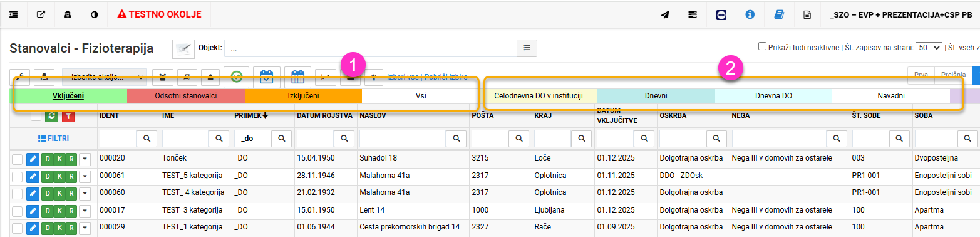Click the green circle checkmark toolbar icon
This screenshot has width=980, height=237.
click(236, 76)
